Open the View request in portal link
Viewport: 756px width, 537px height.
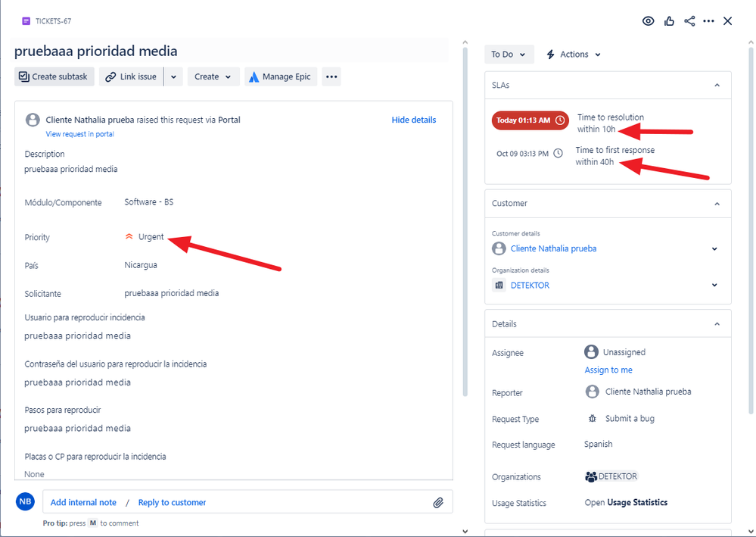coord(79,134)
